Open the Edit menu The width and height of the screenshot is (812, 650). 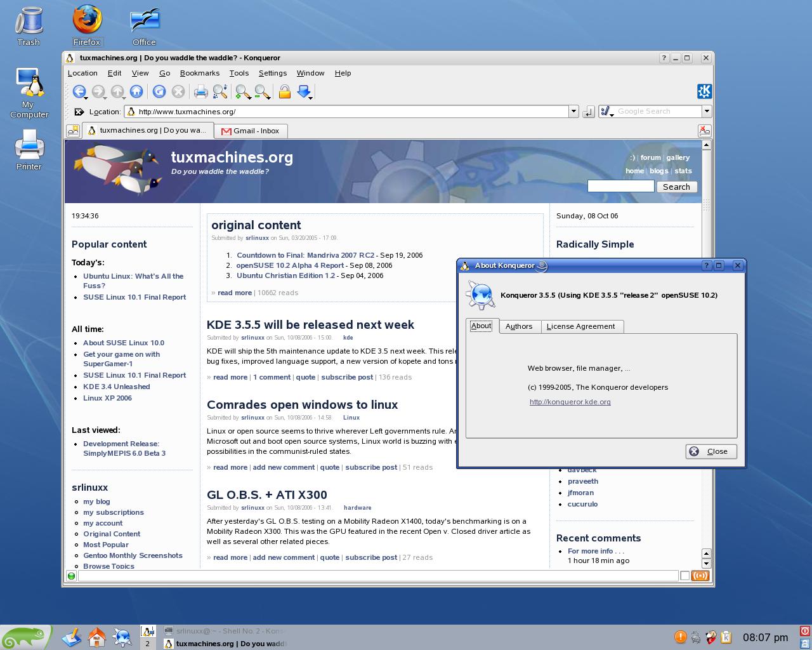click(114, 73)
